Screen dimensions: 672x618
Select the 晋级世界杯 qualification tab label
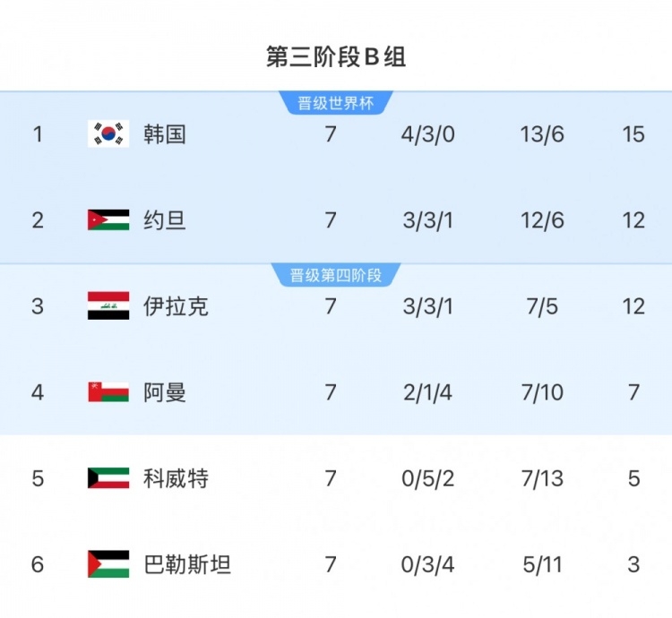tap(335, 103)
